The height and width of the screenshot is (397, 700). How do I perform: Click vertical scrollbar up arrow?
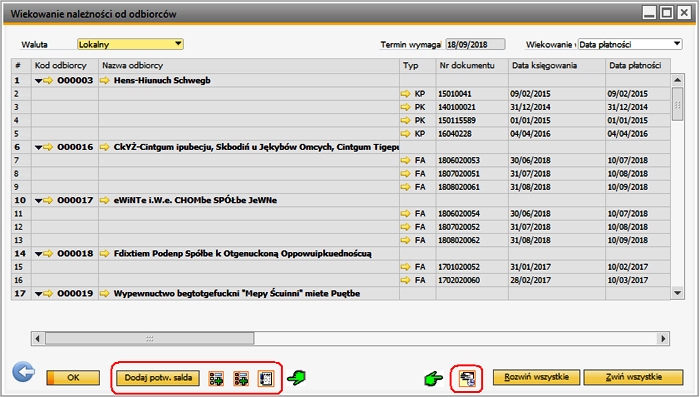click(677, 80)
